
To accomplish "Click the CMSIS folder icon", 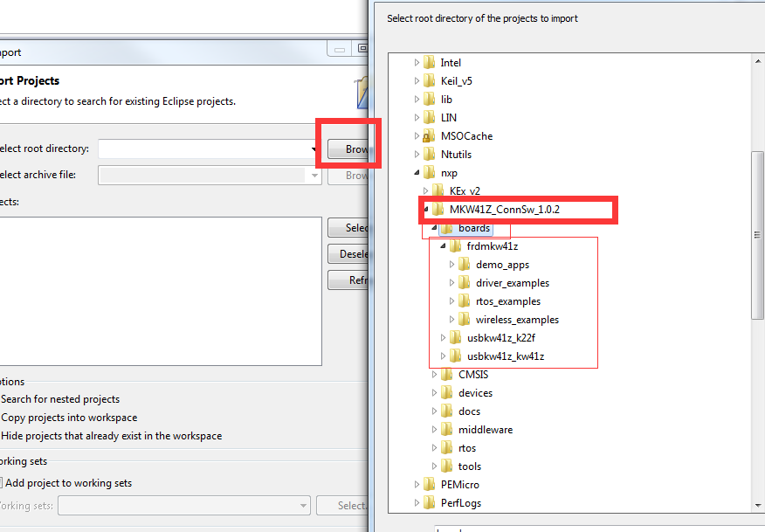I will pyautogui.click(x=447, y=375).
